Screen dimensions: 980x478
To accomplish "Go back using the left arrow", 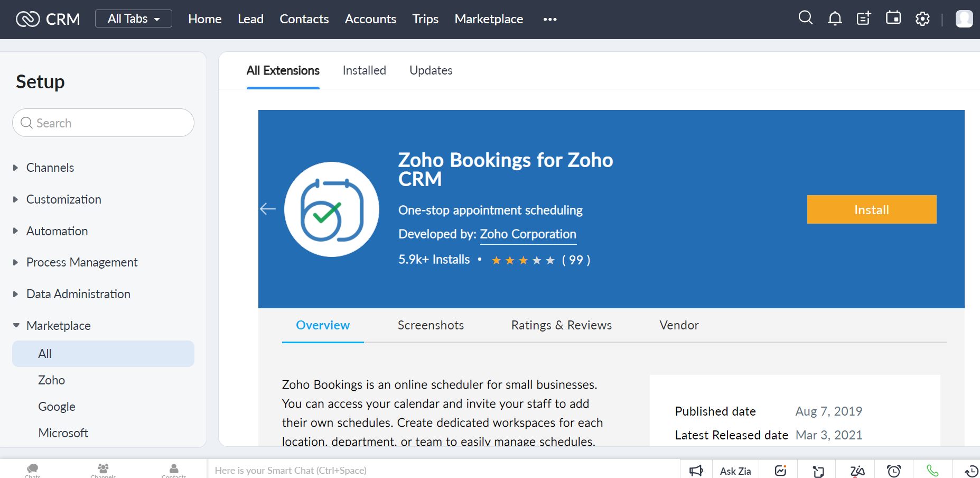I will [x=268, y=209].
